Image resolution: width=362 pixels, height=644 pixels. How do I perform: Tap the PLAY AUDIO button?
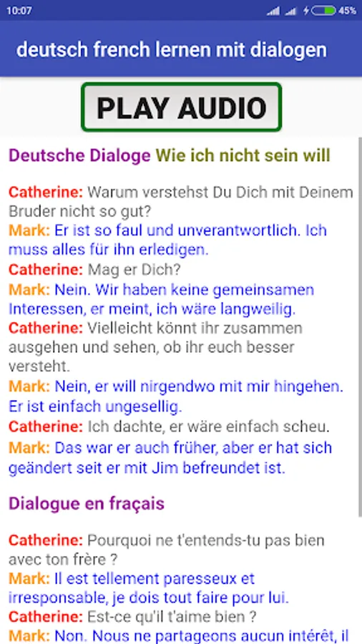click(182, 107)
